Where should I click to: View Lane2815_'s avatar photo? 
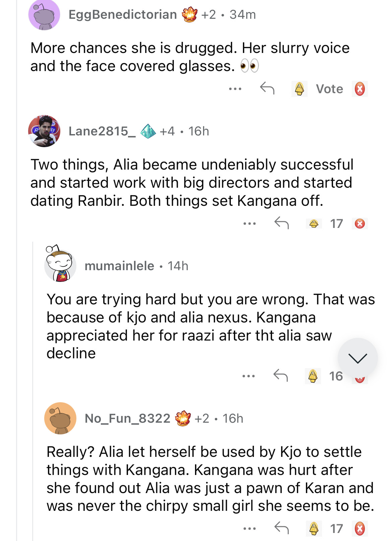(x=44, y=131)
